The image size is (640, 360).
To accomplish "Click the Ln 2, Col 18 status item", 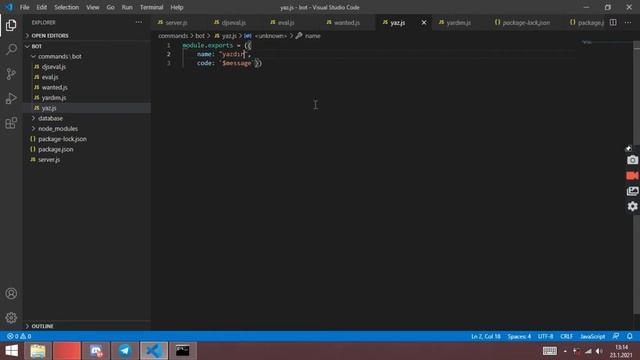I will click(x=486, y=336).
